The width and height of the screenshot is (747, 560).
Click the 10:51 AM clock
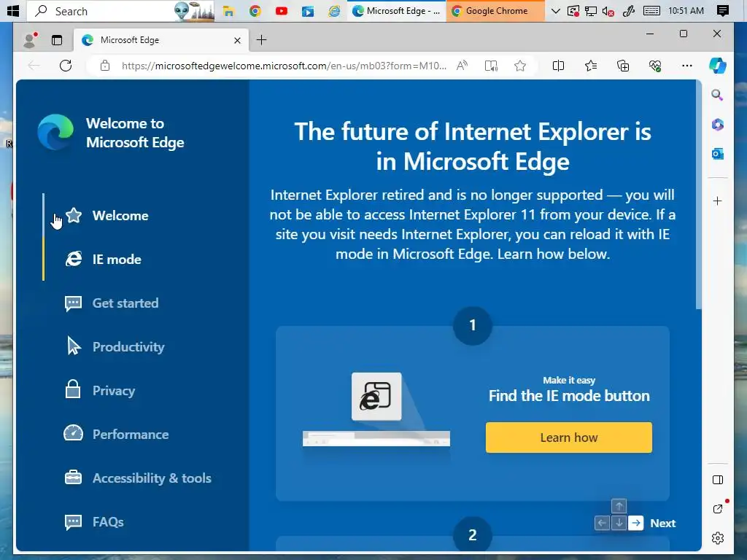[x=686, y=11]
